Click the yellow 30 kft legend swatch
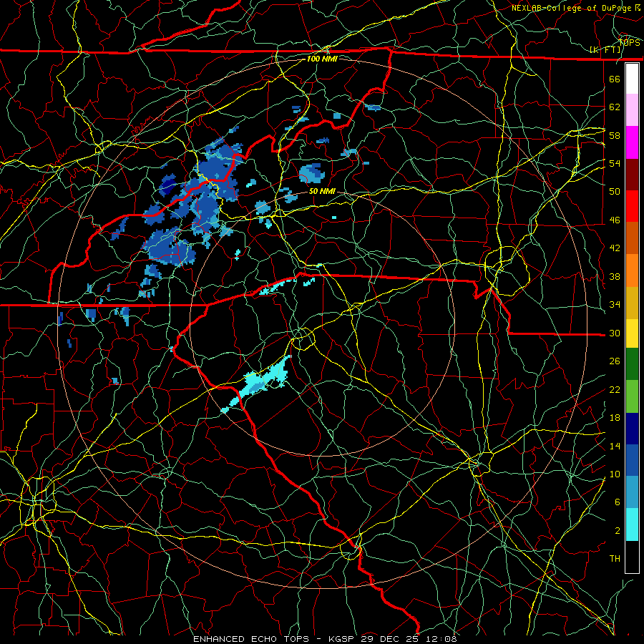Image resolution: width=644 pixels, height=644 pixels. coord(632,333)
